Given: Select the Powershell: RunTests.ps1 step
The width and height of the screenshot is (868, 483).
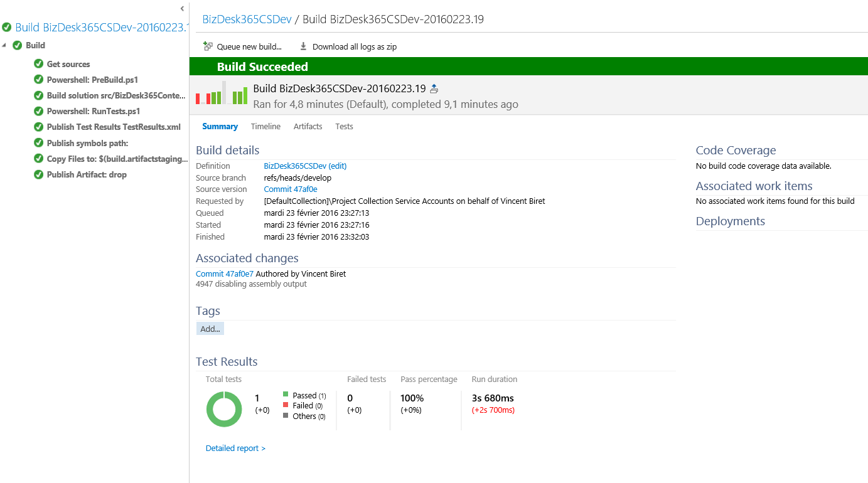Looking at the screenshot, I should (x=94, y=111).
